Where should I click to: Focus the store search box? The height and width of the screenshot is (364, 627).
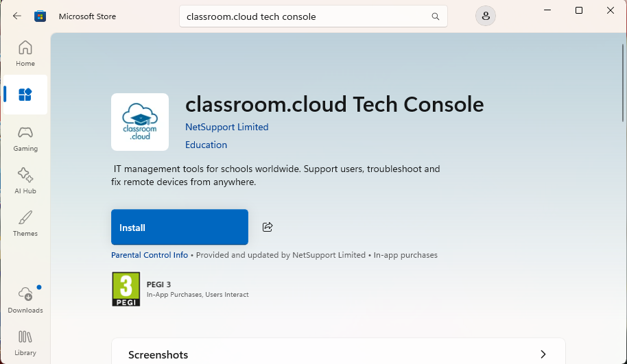[x=313, y=16]
